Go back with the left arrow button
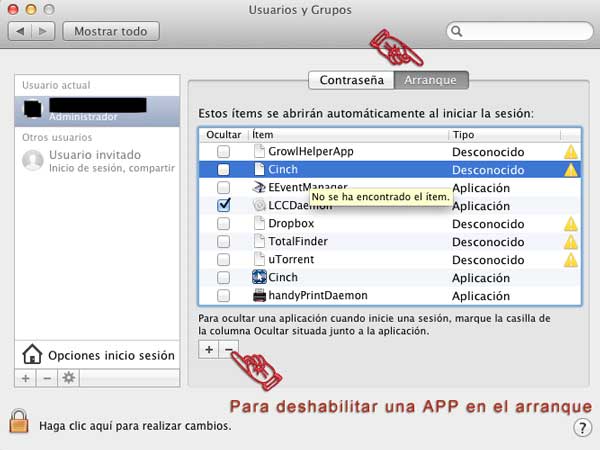The height and width of the screenshot is (450, 600). click(x=20, y=31)
